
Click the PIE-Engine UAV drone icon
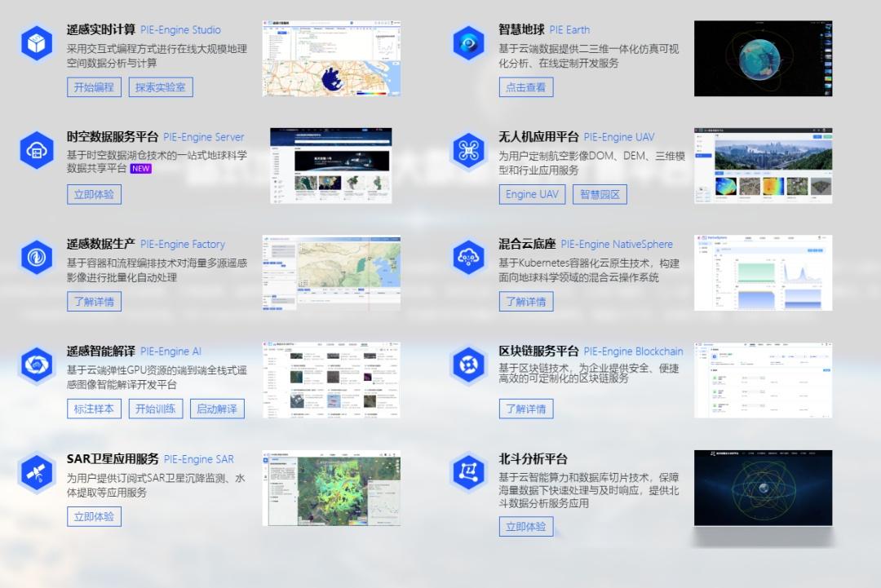pyautogui.click(x=468, y=151)
